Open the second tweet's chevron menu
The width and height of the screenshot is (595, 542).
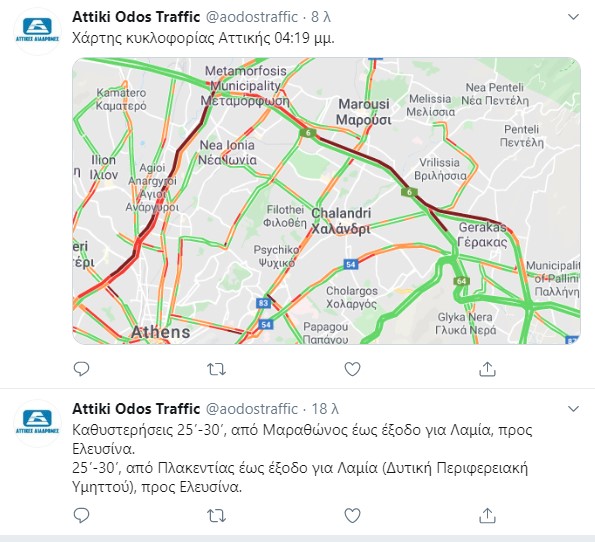(573, 409)
